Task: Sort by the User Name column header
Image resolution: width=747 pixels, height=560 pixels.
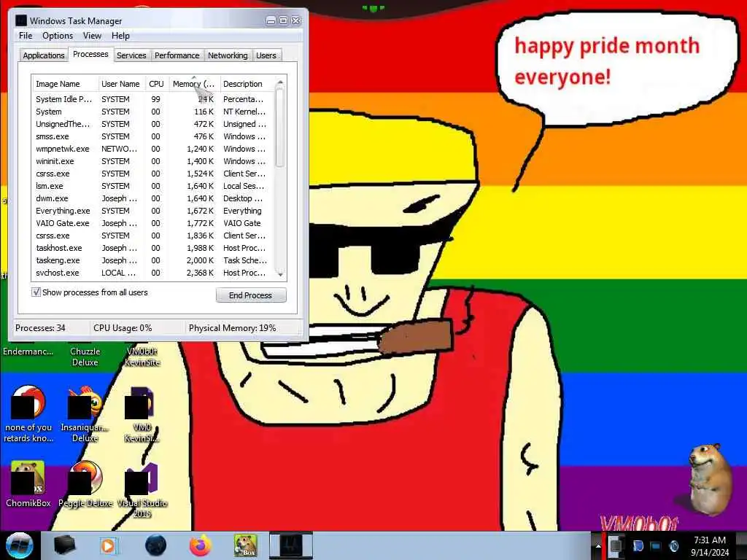Action: pyautogui.click(x=121, y=84)
